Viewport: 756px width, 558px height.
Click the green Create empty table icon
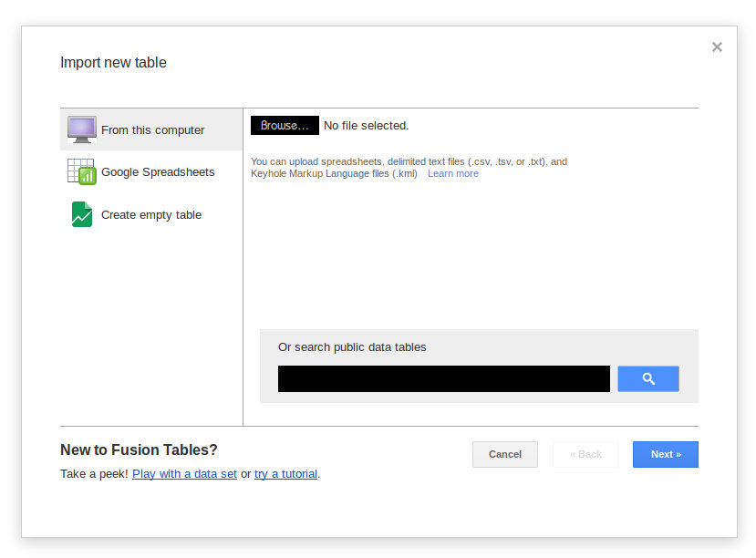pos(81,214)
